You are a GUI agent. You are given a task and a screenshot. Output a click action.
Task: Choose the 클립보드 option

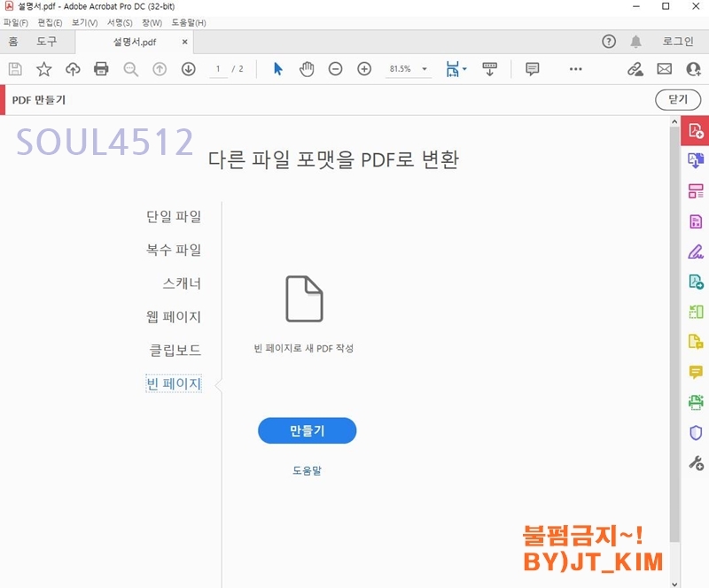[175, 350]
